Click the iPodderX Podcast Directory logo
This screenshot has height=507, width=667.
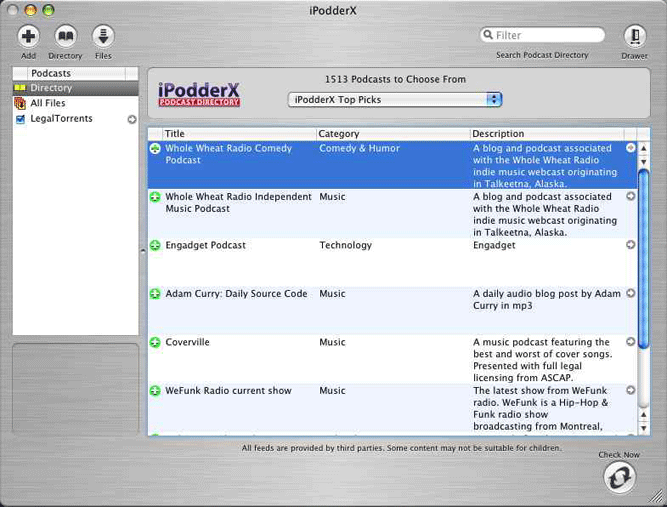point(199,94)
